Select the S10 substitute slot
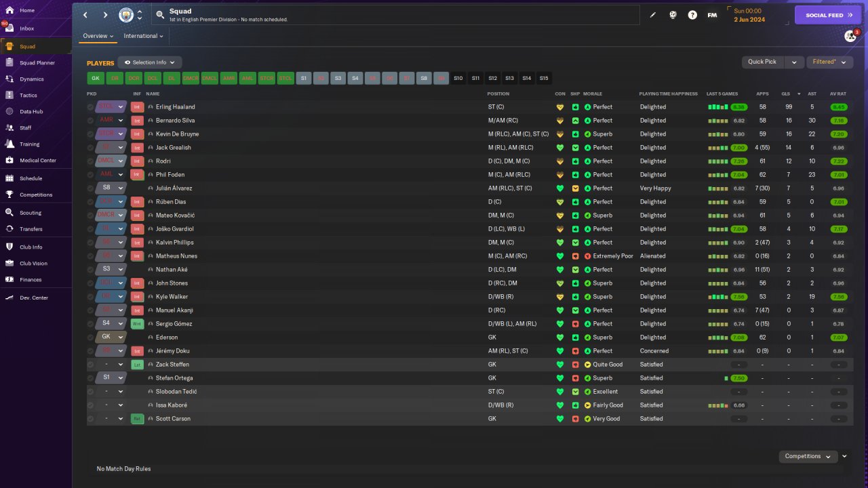This screenshot has width=868, height=488. (458, 79)
